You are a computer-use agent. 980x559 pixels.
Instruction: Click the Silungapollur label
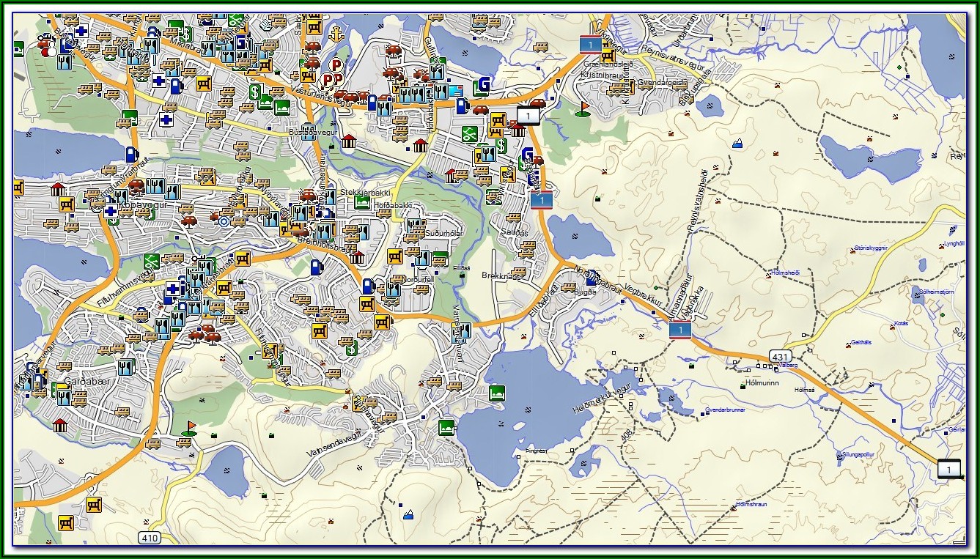pos(859,455)
